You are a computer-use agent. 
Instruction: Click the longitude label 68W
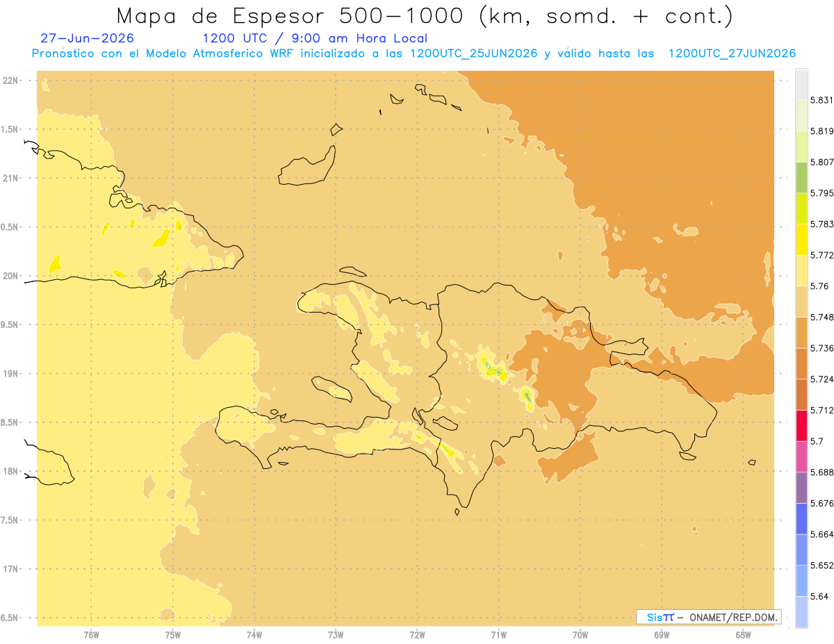click(743, 635)
